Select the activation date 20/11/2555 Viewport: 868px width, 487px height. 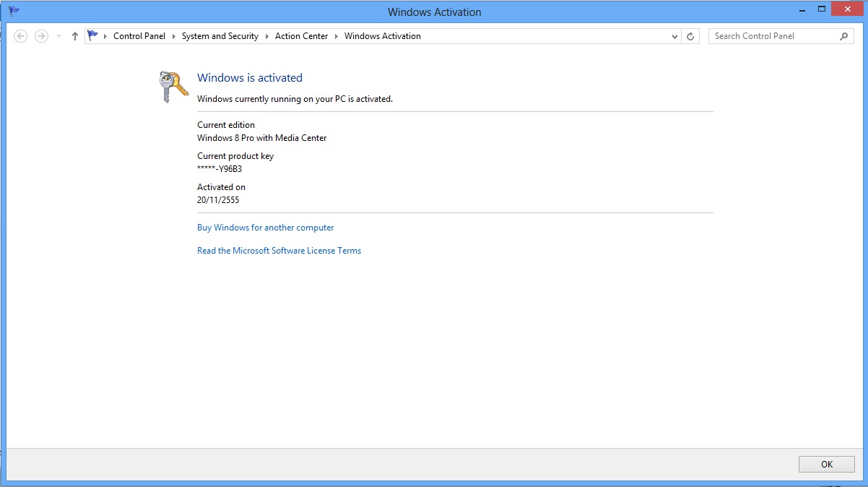[x=218, y=200]
